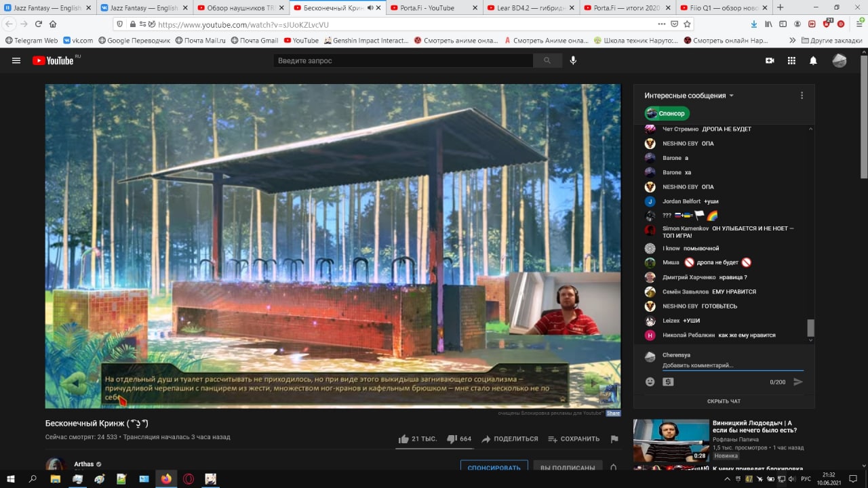The image size is (868, 488).
Task: Click the Share label under the video
Action: [x=613, y=413]
